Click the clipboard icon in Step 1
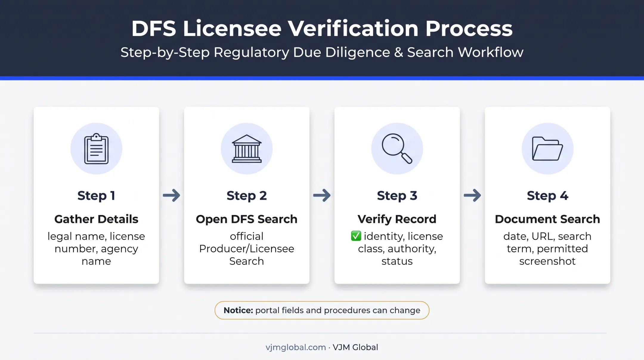 96,149
